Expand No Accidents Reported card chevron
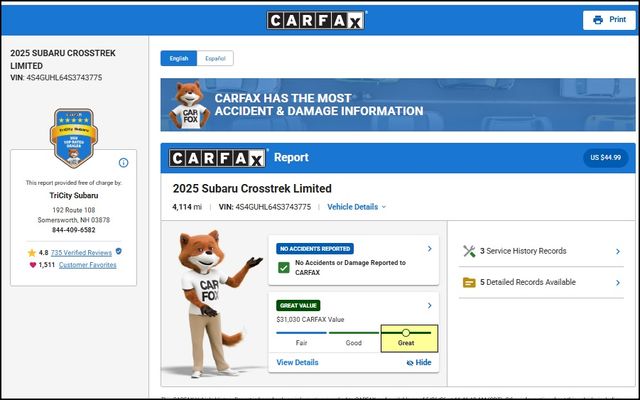Image resolution: width=640 pixels, height=400 pixels. pos(429,249)
